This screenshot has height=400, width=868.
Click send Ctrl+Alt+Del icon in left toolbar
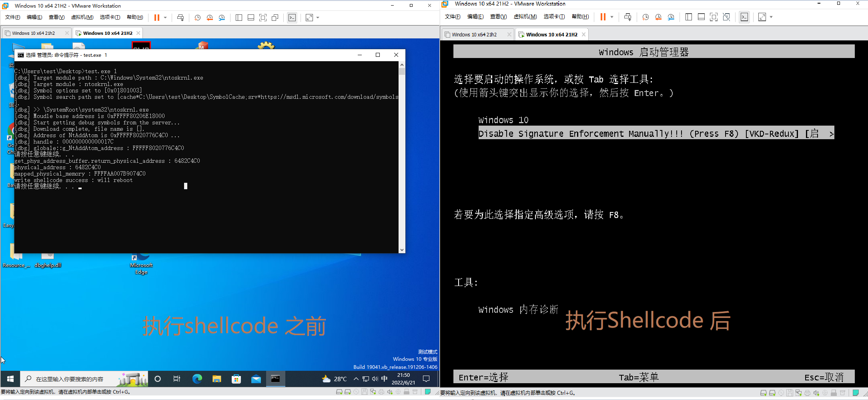[180, 18]
